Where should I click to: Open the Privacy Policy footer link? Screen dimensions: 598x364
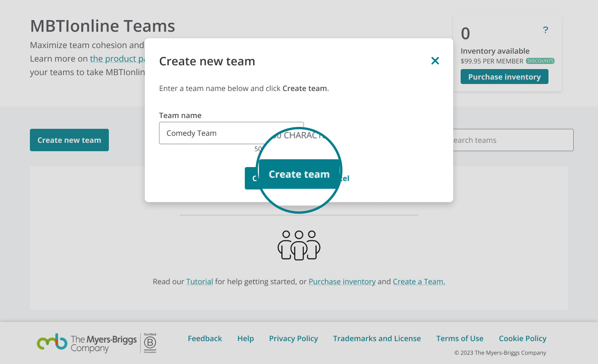pos(293,338)
